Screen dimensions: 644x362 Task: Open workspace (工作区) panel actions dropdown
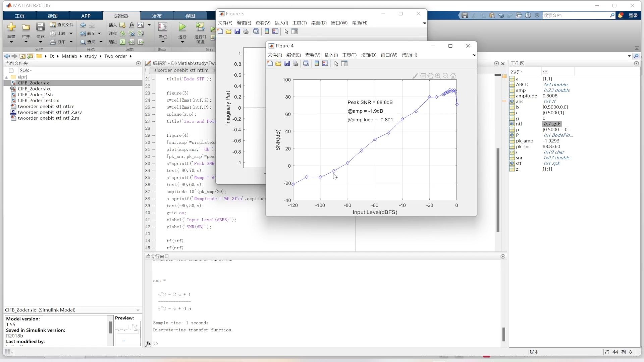(636, 63)
